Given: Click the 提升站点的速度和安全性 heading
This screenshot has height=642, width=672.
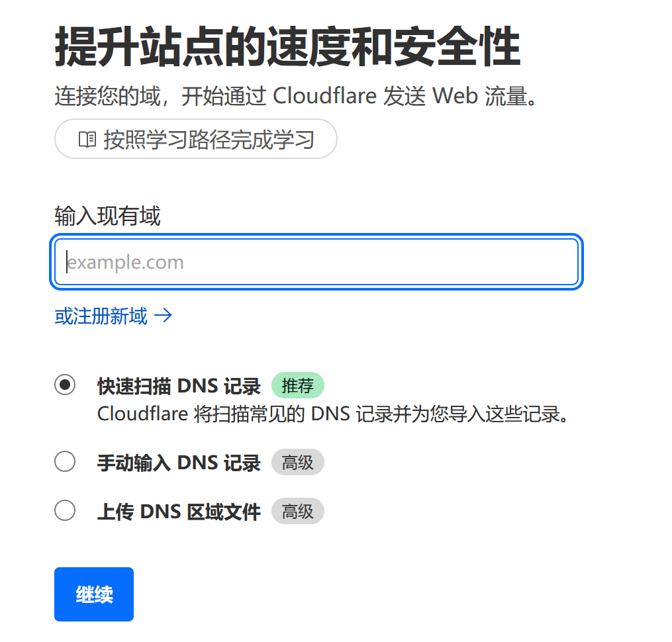Looking at the screenshot, I should (x=287, y=46).
